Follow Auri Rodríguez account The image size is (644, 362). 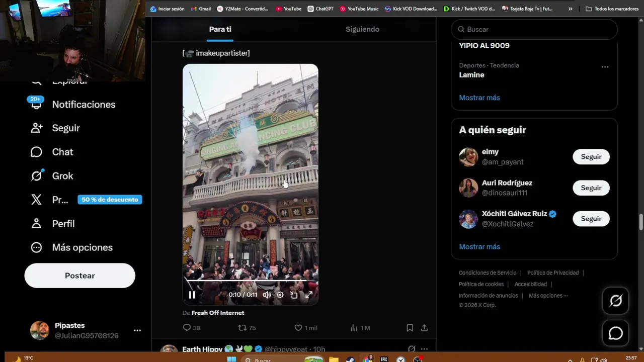(591, 188)
